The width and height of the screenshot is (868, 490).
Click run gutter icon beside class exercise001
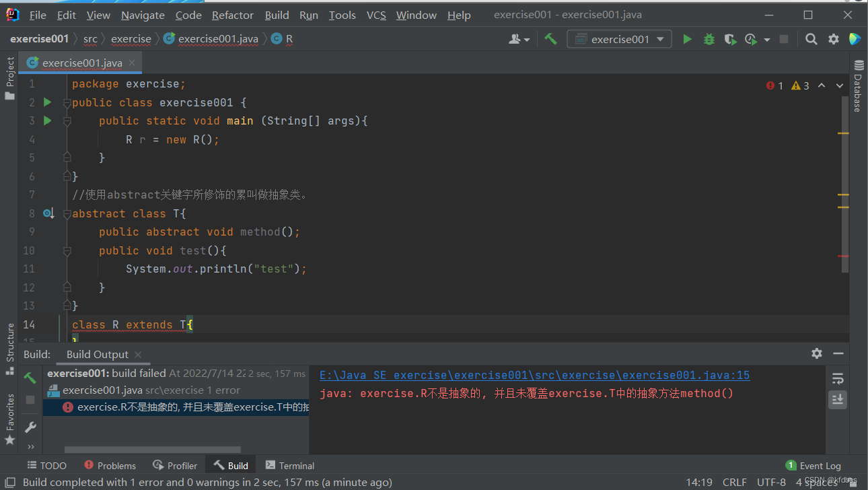[x=47, y=102]
